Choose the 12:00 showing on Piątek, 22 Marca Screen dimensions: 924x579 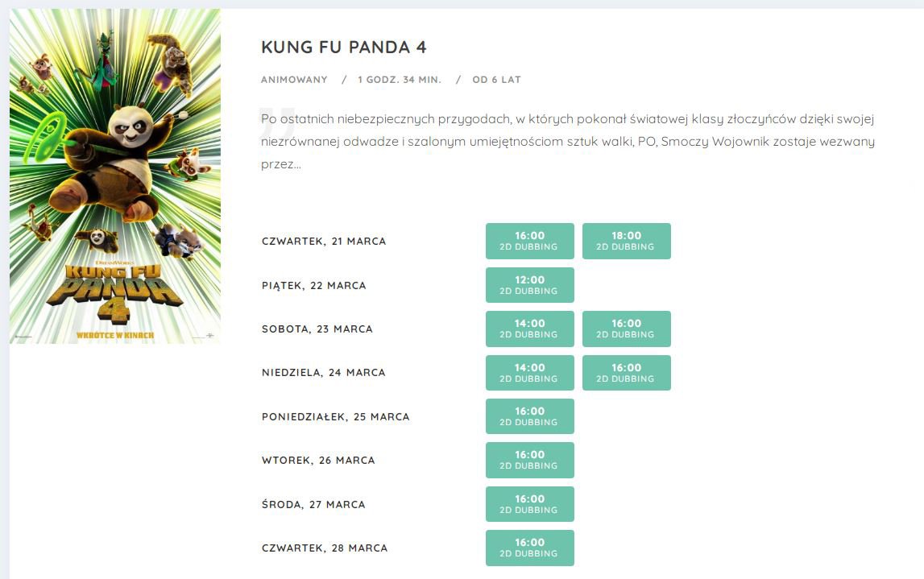click(530, 285)
